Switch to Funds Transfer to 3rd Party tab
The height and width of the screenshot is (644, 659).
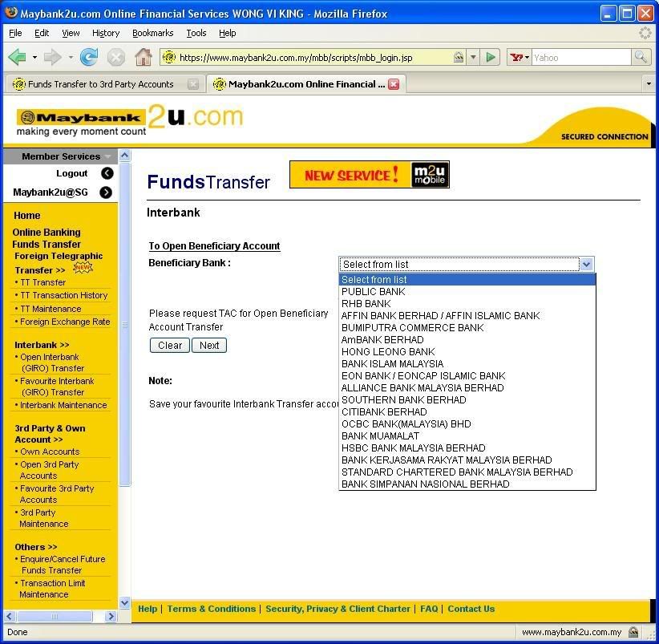coord(104,84)
